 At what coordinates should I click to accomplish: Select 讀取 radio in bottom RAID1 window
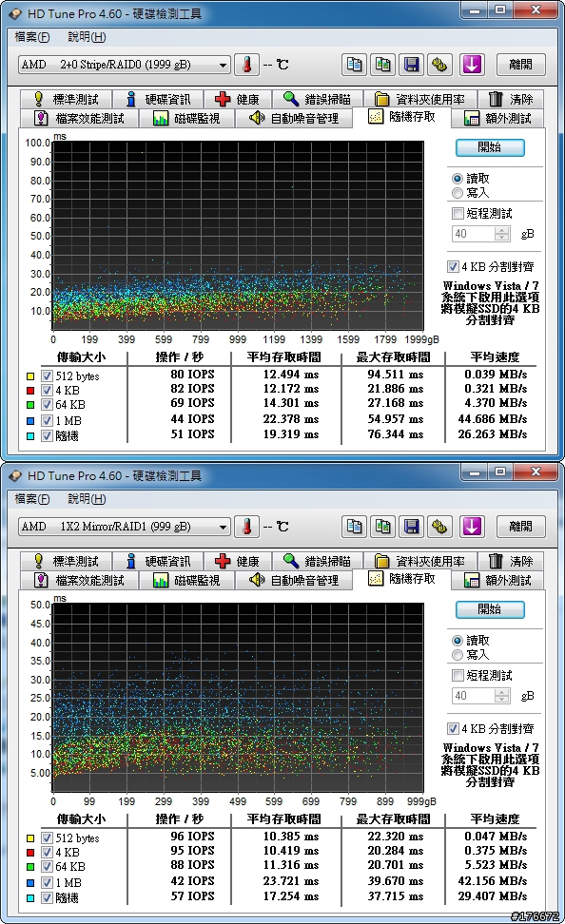pyautogui.click(x=458, y=640)
